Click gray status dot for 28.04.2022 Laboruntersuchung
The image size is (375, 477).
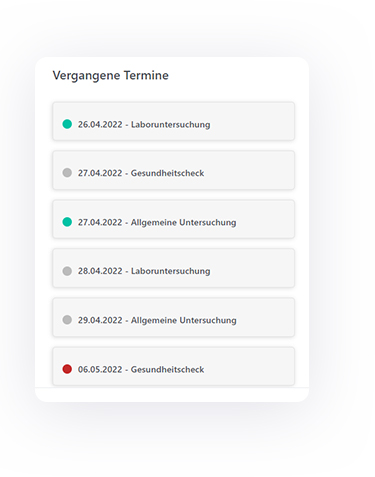(67, 271)
